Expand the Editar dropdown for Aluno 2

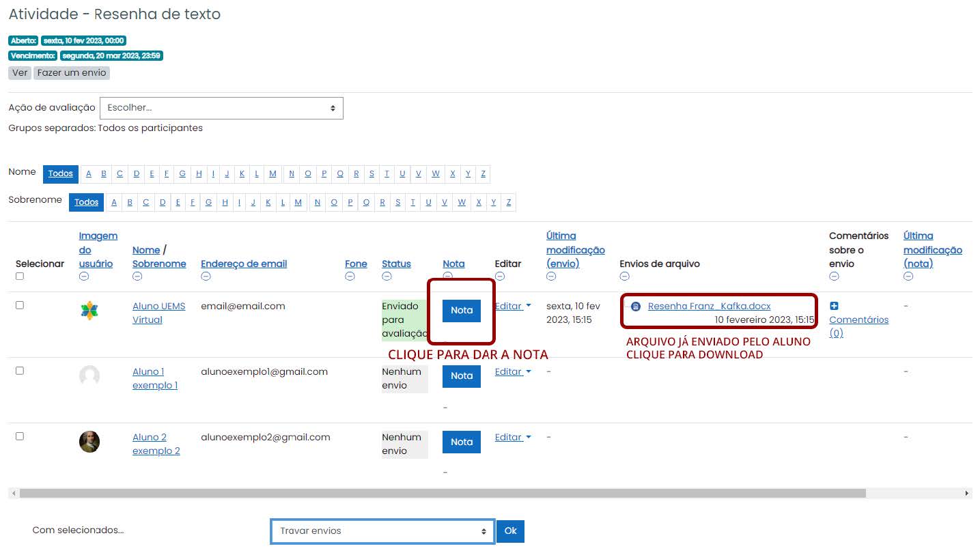pyautogui.click(x=512, y=437)
